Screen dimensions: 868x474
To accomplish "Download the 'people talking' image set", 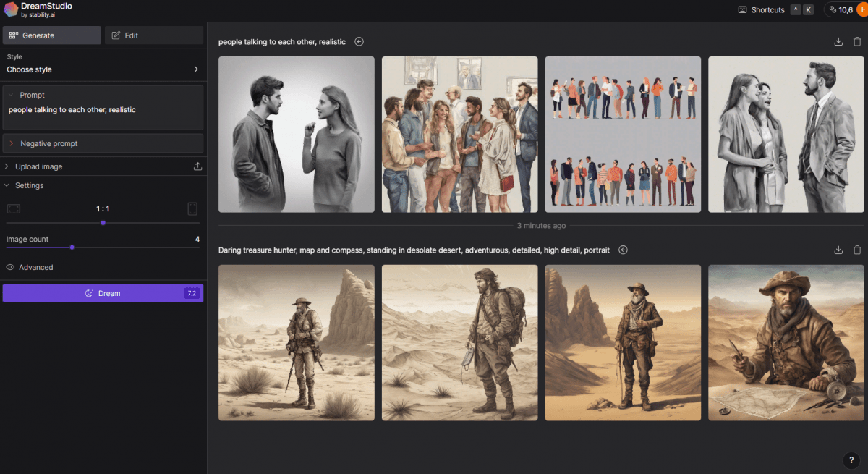I will pos(838,42).
